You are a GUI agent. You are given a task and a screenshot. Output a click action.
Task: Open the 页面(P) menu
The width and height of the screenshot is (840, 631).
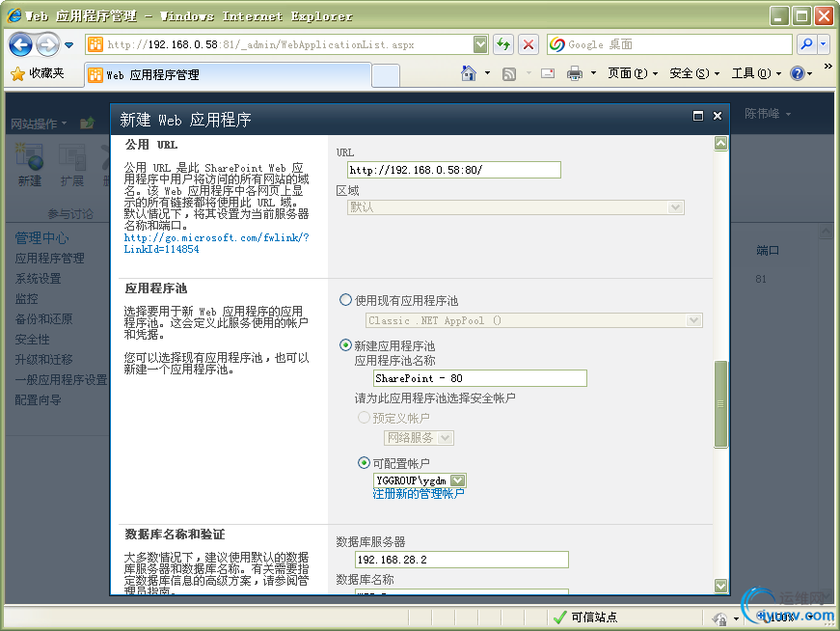[x=633, y=73]
